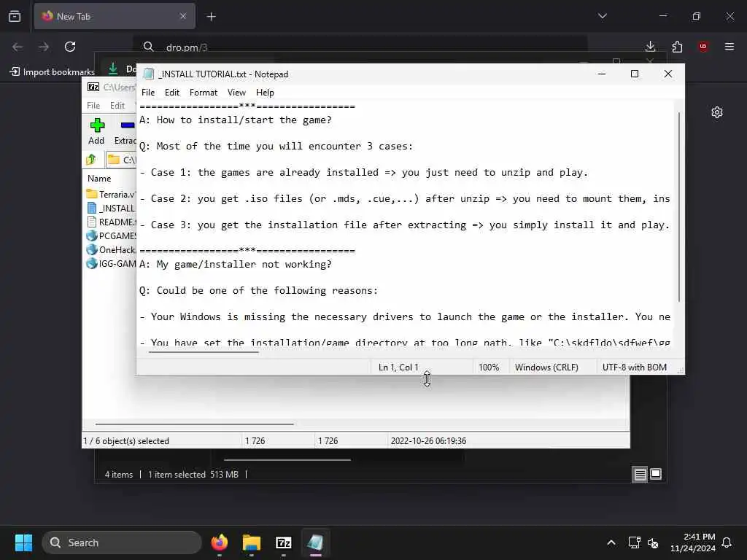The image size is (747, 560).
Task: Click Notepad vertical scrollbar
Action: (679, 206)
